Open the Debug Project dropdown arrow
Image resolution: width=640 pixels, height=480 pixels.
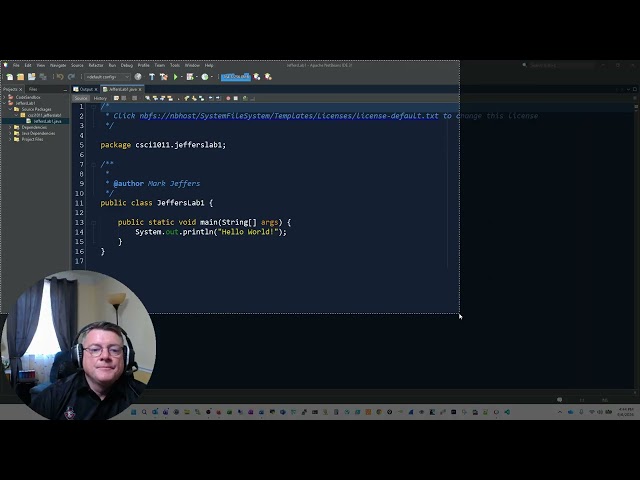(x=197, y=77)
